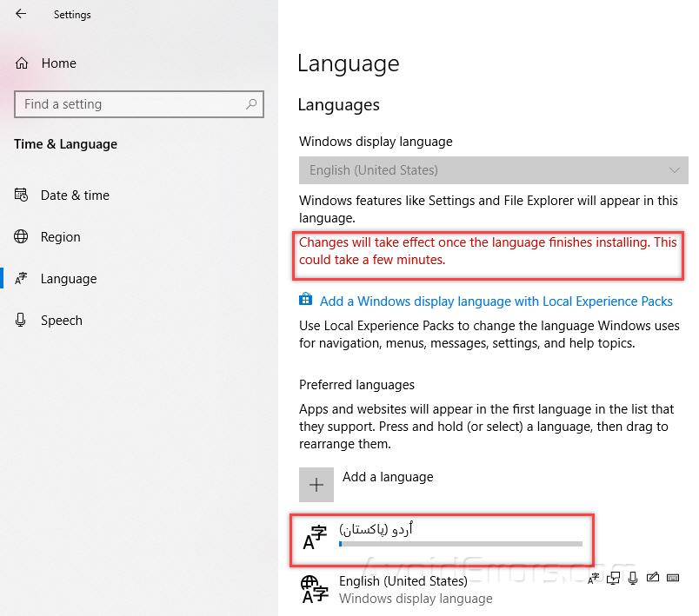Image resolution: width=699 pixels, height=616 pixels.
Task: Focus the Find a setting search box
Action: [130, 104]
